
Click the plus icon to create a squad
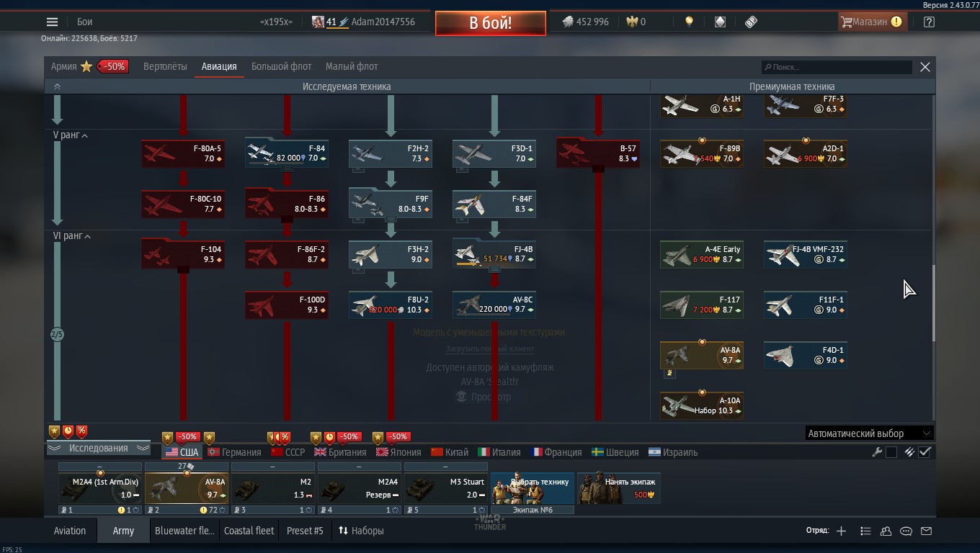(x=841, y=531)
